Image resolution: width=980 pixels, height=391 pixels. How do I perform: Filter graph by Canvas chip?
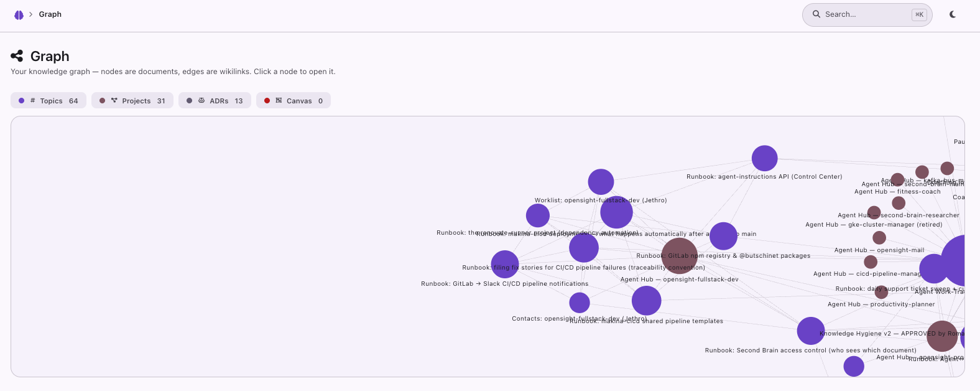(294, 100)
